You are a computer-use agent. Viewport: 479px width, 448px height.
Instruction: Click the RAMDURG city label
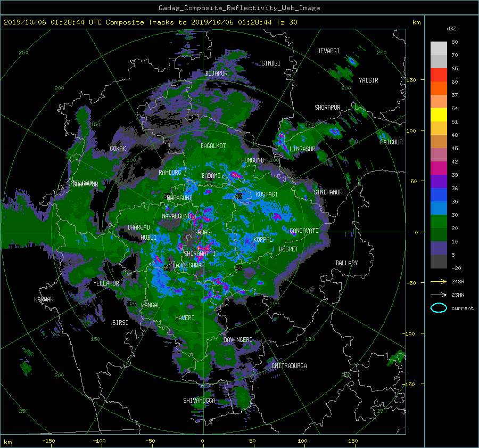click(x=170, y=173)
